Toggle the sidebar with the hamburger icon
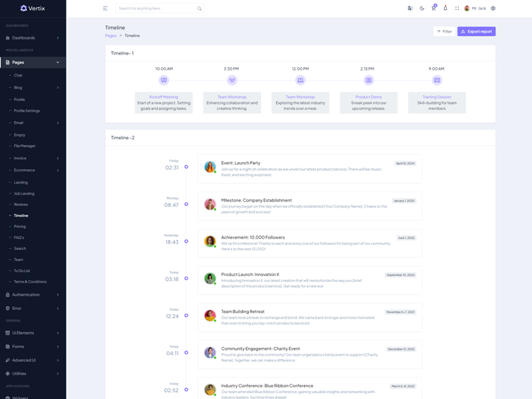 [x=105, y=9]
